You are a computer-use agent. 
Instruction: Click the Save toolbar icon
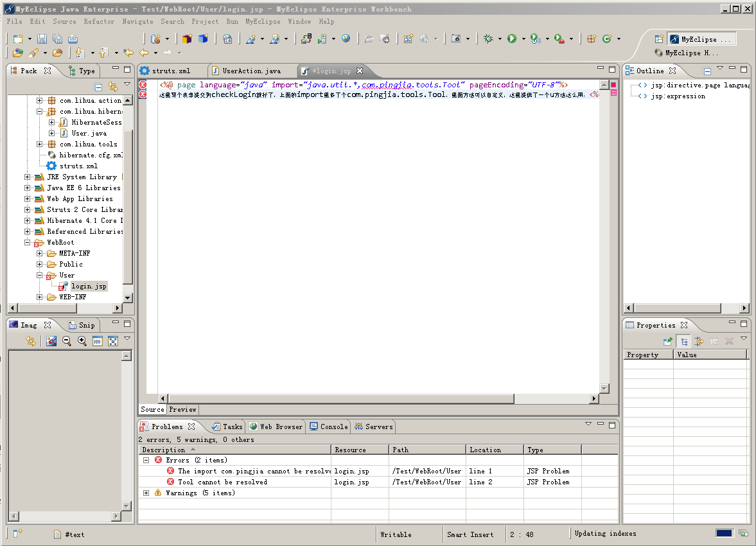click(x=42, y=39)
